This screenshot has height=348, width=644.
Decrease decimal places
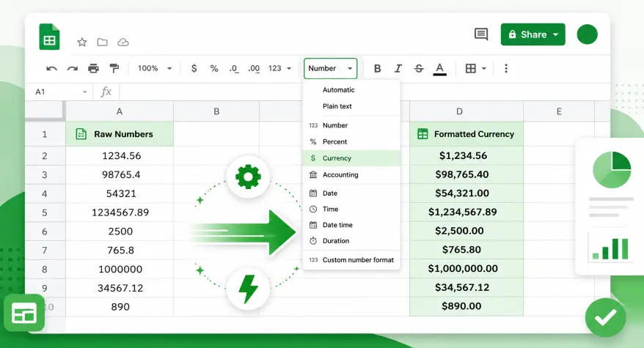(x=234, y=69)
